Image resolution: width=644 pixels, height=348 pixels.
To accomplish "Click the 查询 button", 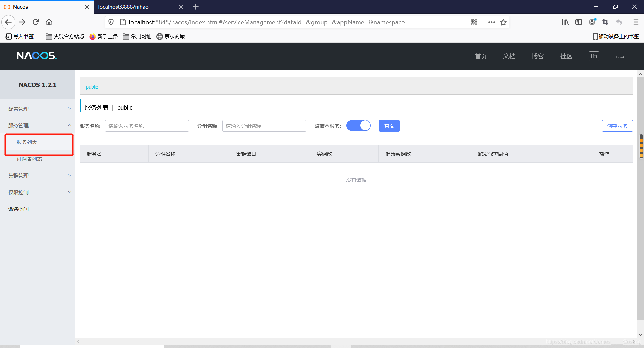I will click(389, 126).
